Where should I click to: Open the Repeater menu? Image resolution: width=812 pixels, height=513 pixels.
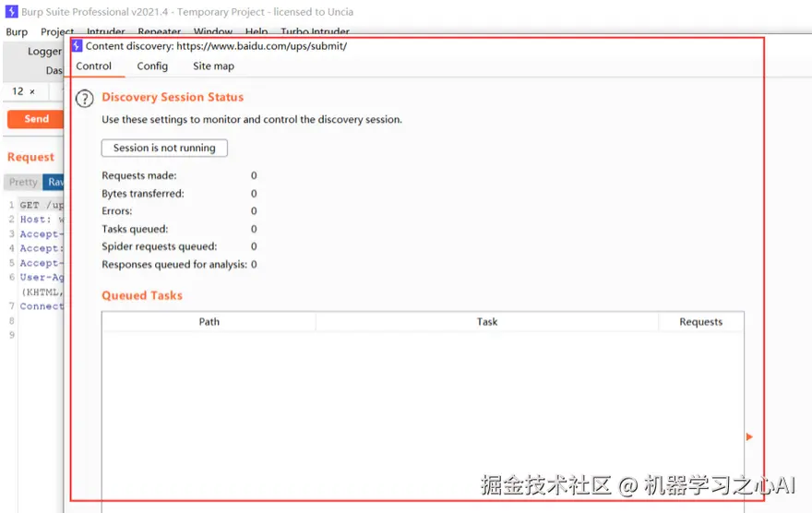tap(159, 31)
